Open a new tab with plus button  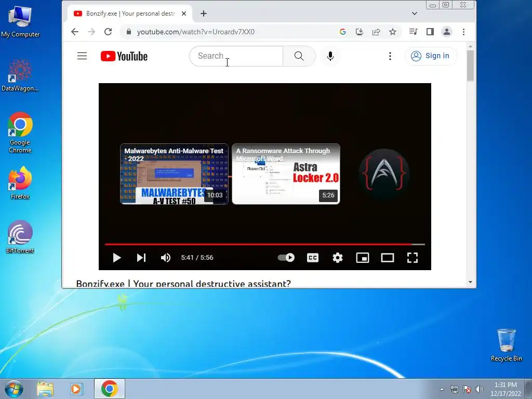tap(204, 14)
